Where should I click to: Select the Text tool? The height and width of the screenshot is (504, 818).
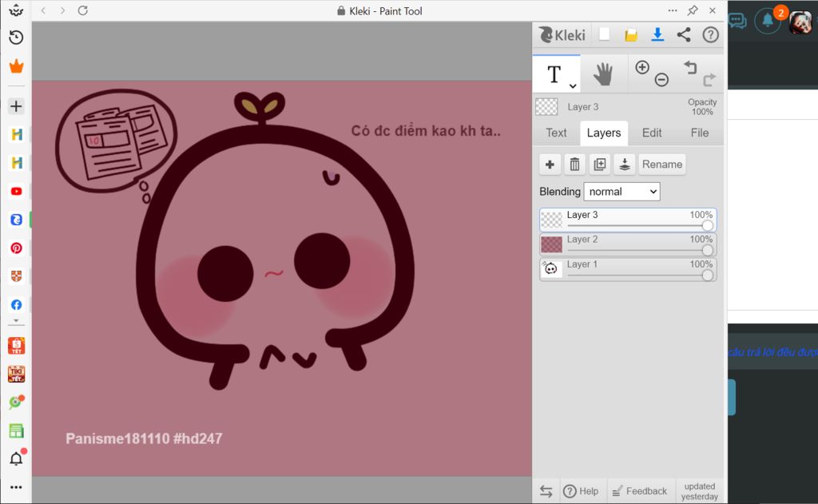click(554, 74)
